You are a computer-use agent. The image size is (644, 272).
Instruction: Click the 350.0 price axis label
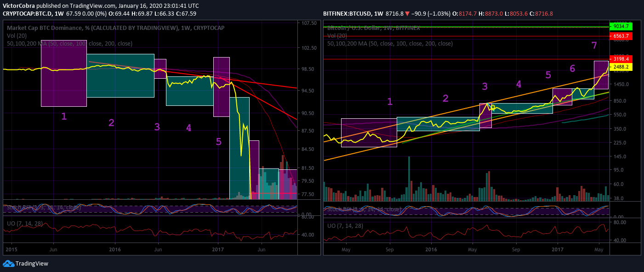click(x=621, y=129)
